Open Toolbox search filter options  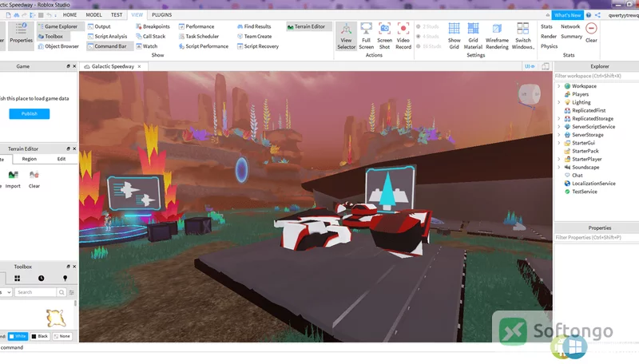pyautogui.click(x=72, y=292)
